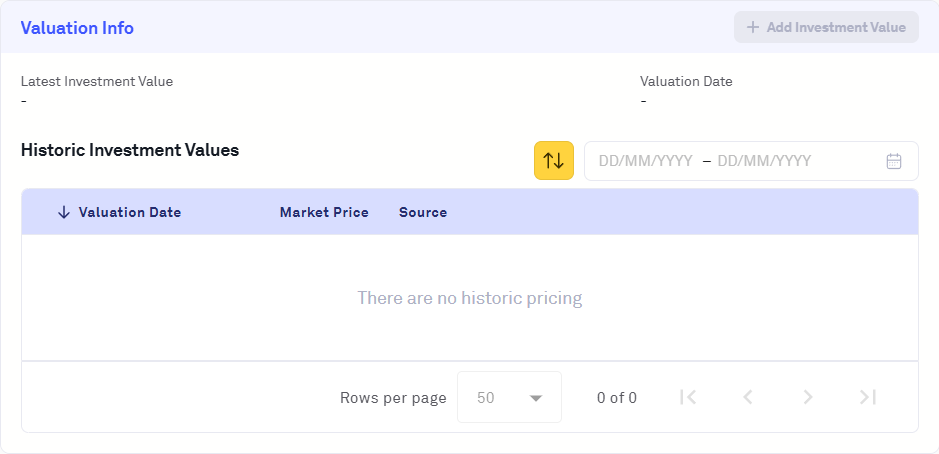Open the Rows per page dropdown showing 50
The height and width of the screenshot is (454, 939).
point(509,397)
